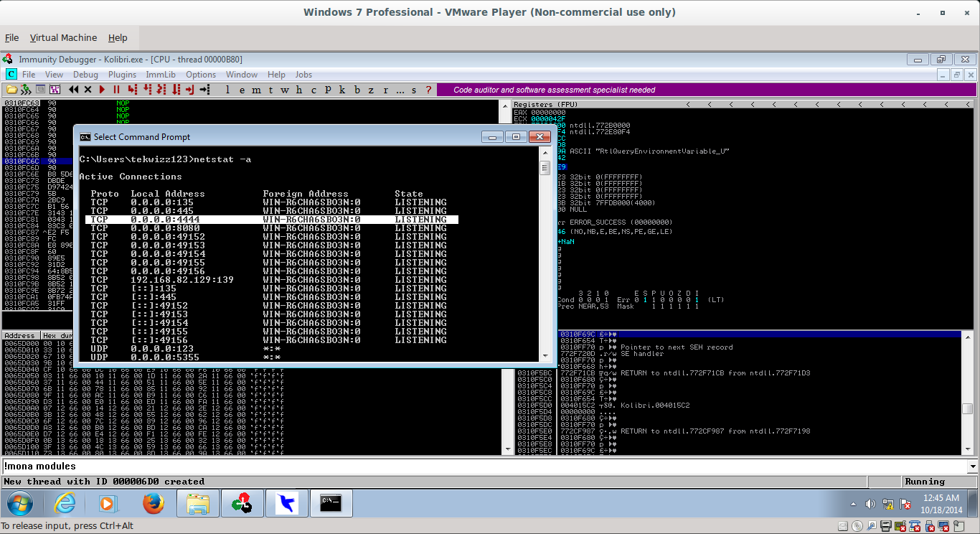980x534 pixels.
Task: Open the Debug menu
Action: click(85, 75)
